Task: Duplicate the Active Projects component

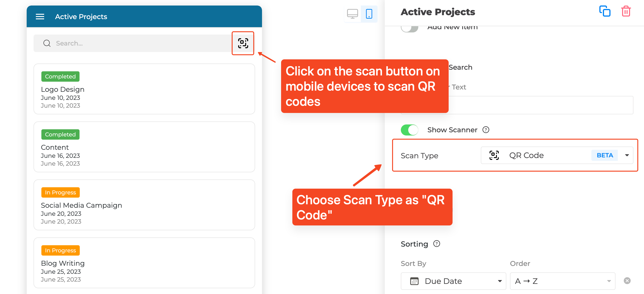Action: pyautogui.click(x=605, y=11)
